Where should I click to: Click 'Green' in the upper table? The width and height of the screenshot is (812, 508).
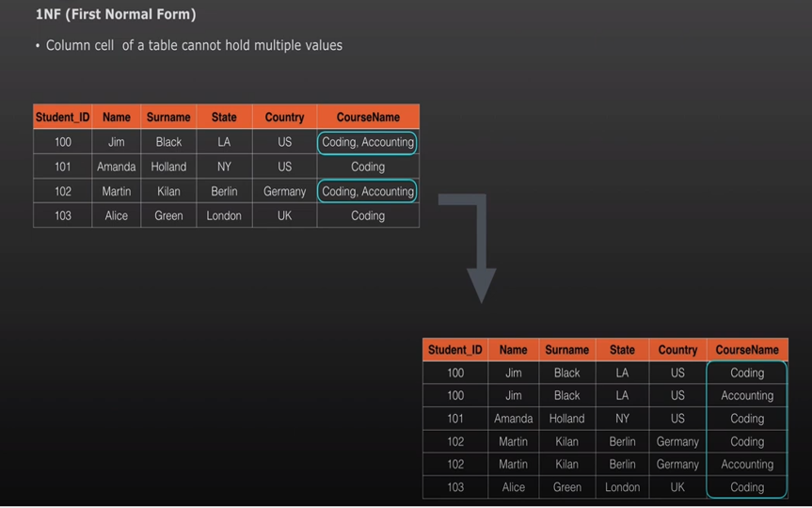point(168,215)
